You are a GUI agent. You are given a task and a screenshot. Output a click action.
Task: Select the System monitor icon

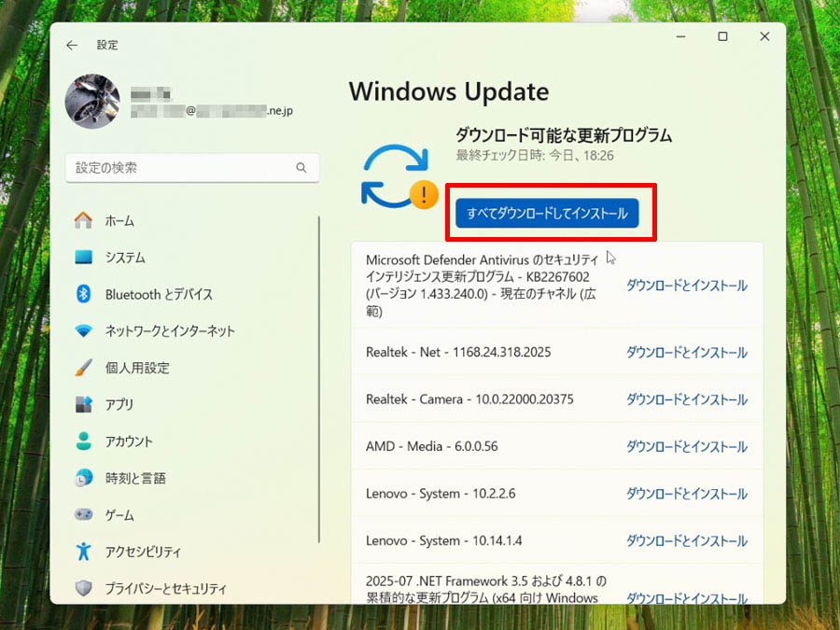[83, 258]
